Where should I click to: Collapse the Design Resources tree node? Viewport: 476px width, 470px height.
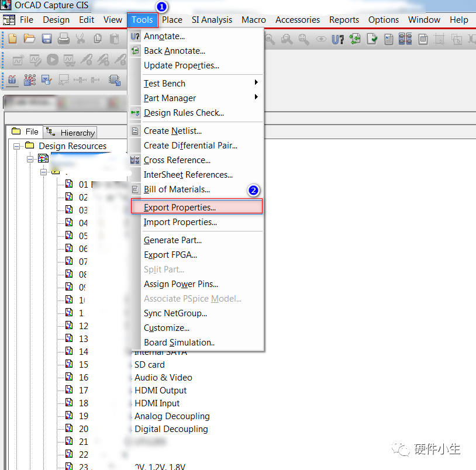[17, 147]
